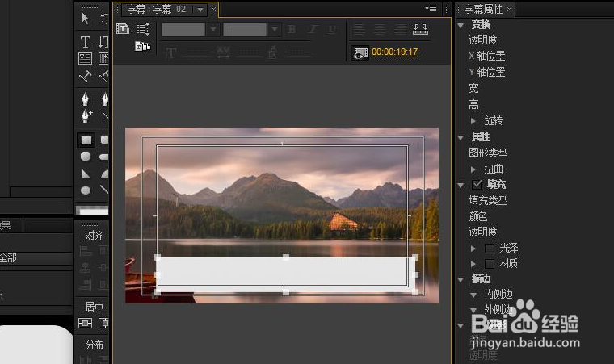Click the Bold formatting button
The image size is (614, 364).
(292, 29)
